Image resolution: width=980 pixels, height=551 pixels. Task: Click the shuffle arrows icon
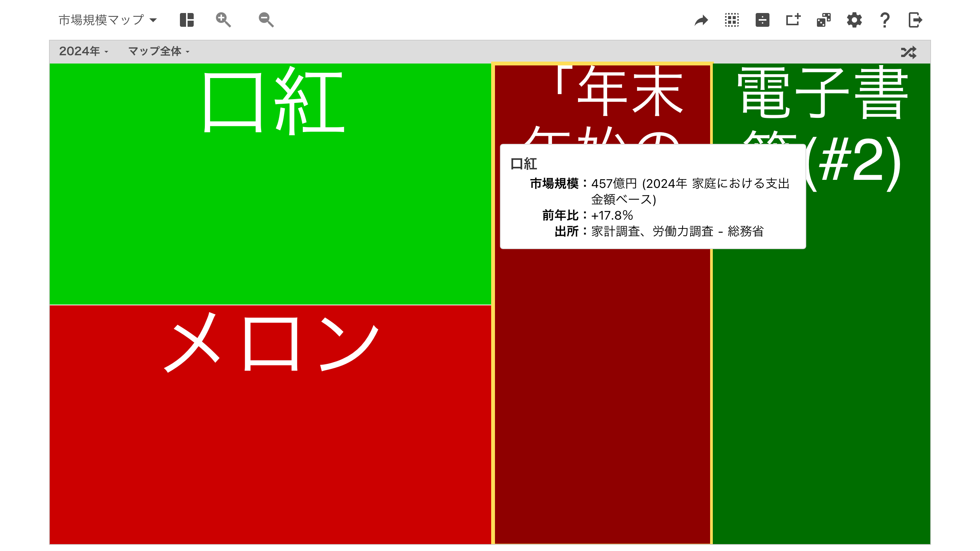click(909, 52)
